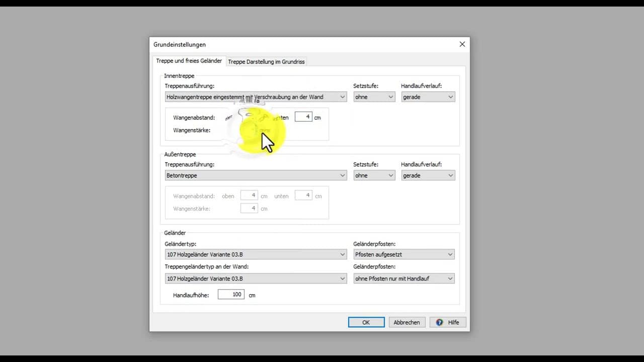Click the Hilfe button
This screenshot has width=644, height=362.
click(x=448, y=322)
